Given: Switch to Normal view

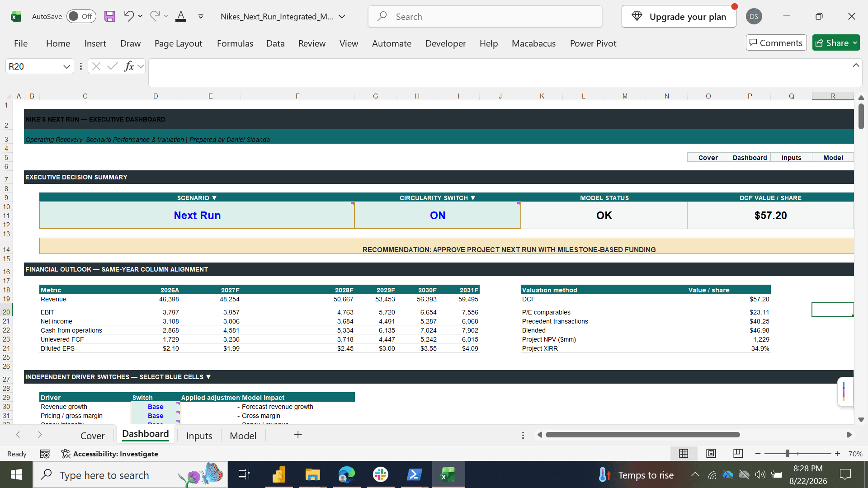Looking at the screenshot, I should point(684,453).
